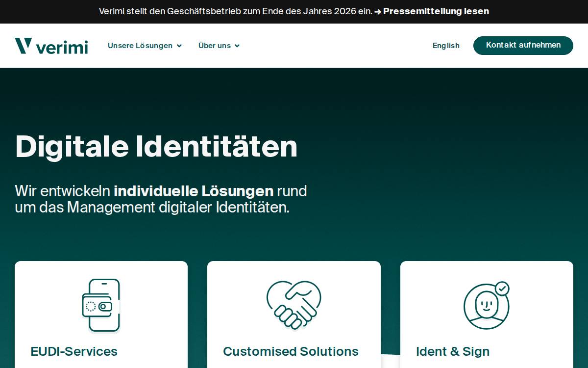Image resolution: width=588 pixels, height=368 pixels.
Task: Open the EUDI-Services card title
Action: coord(74,351)
